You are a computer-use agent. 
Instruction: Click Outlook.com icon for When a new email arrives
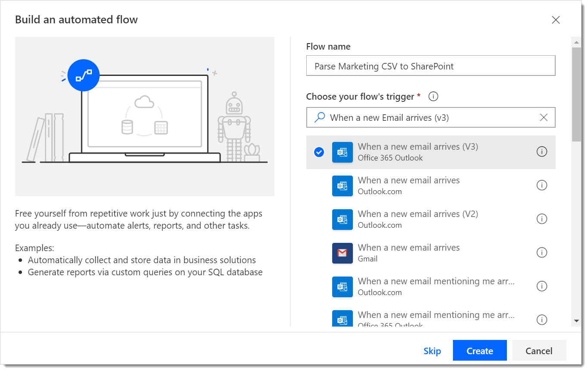click(x=343, y=185)
